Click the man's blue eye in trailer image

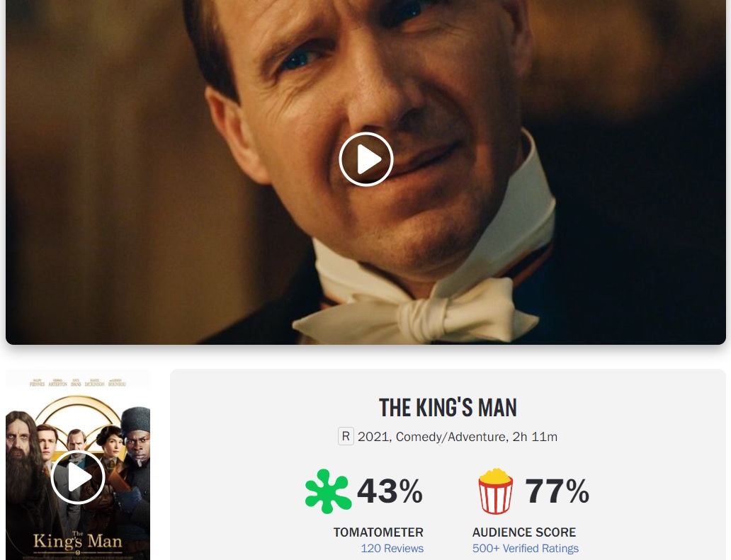tap(298, 58)
